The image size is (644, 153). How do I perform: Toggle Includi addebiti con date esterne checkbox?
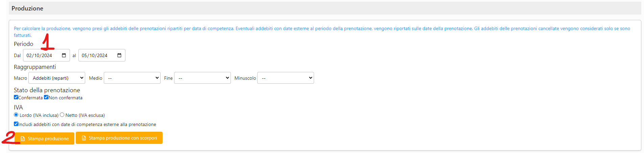(16, 124)
